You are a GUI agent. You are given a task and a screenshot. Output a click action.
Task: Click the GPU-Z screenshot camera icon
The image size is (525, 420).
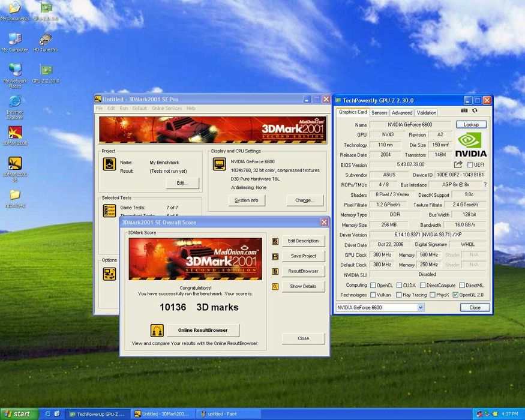464,110
